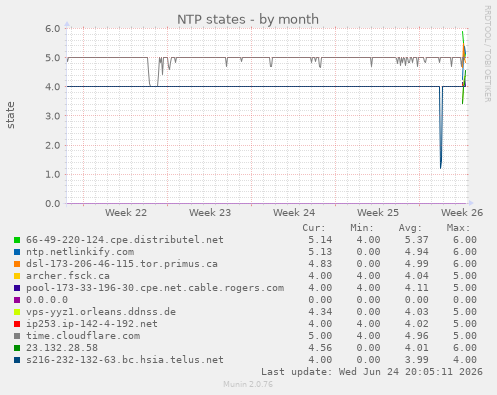The height and width of the screenshot is (395, 497).
Task: Select the pool-173-33-196-30.cpe.net.cable.rogers.com label
Action: (x=155, y=288)
